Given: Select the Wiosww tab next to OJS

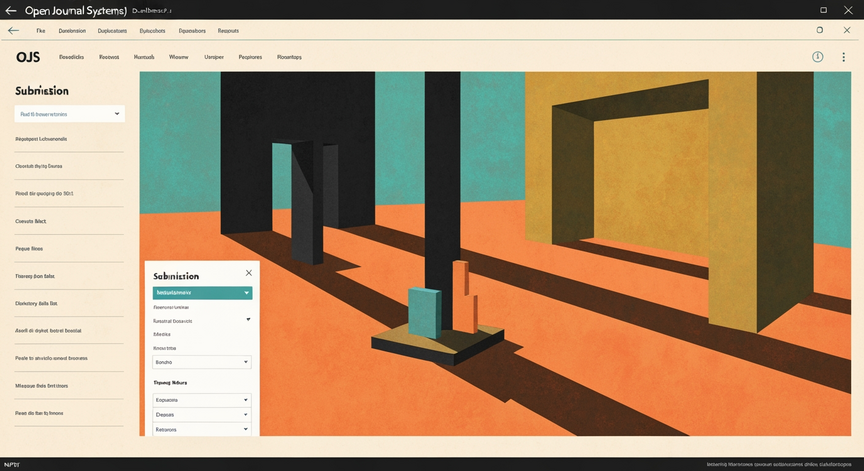Looking at the screenshot, I should pyautogui.click(x=179, y=57).
